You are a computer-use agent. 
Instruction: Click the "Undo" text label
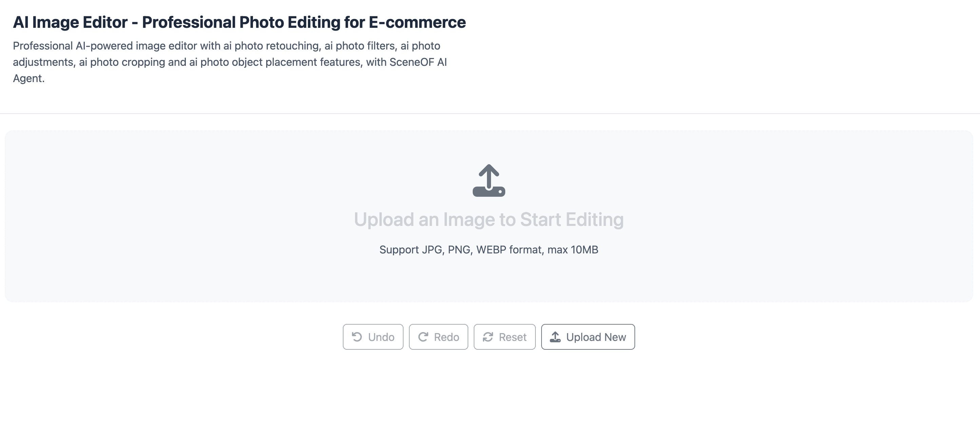tap(381, 337)
